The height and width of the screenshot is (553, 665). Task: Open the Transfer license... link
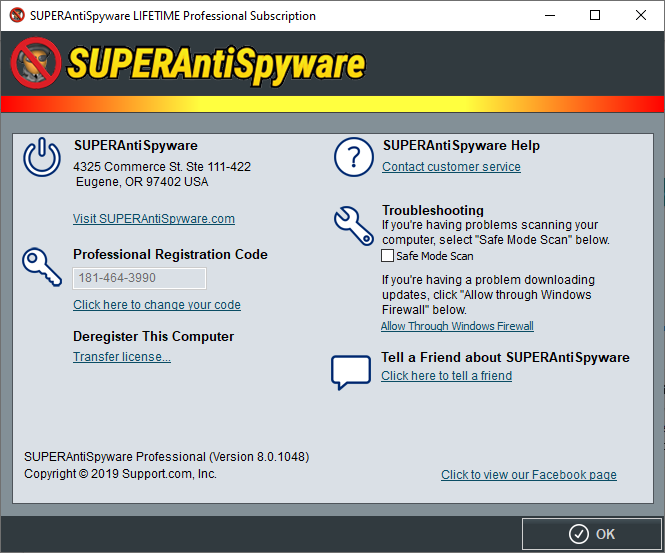pos(122,357)
